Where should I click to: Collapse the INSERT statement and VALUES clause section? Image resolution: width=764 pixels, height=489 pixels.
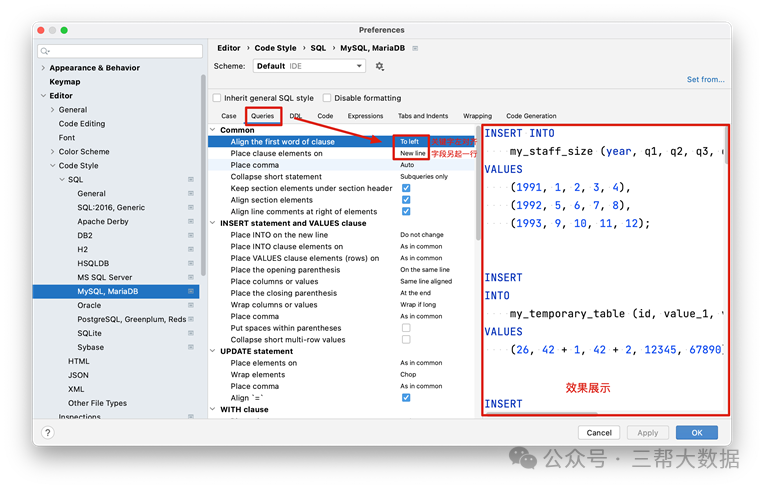[x=213, y=223]
